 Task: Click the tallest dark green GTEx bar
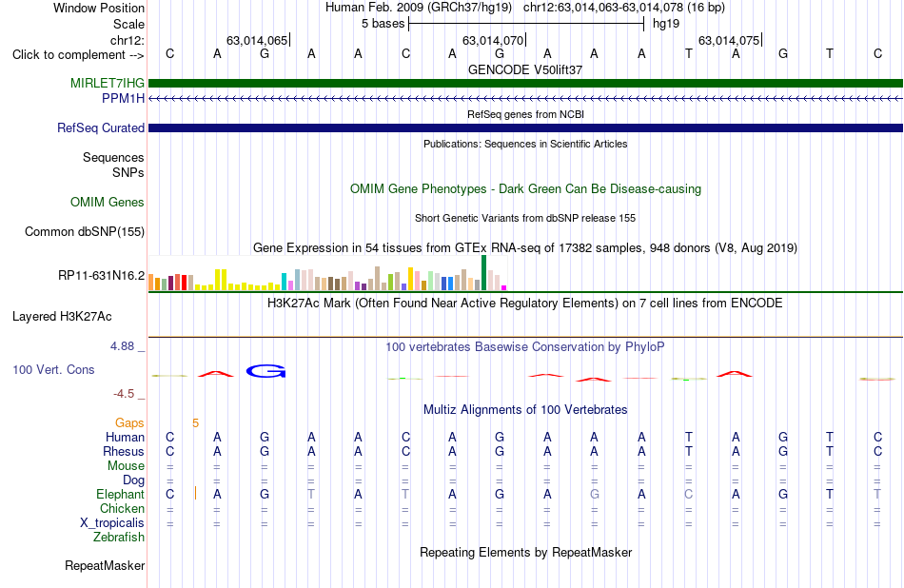click(x=483, y=273)
